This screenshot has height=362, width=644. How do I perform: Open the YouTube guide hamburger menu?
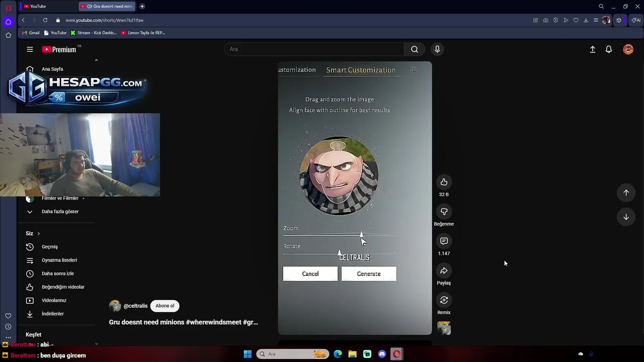click(x=30, y=49)
